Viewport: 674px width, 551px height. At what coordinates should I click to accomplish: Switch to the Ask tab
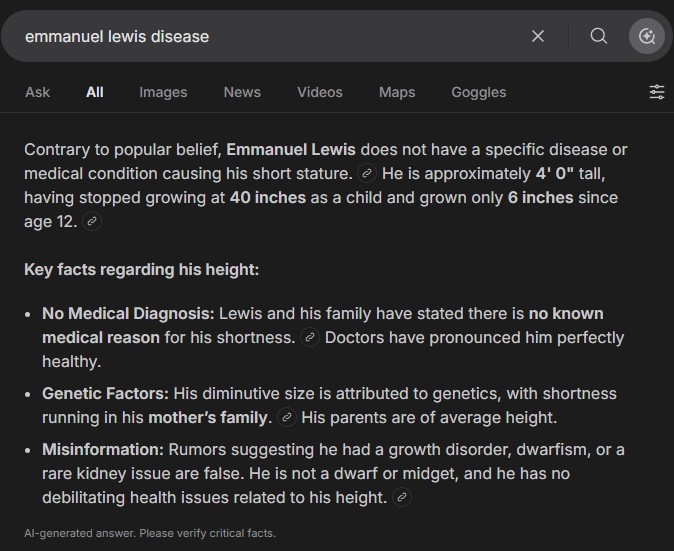(x=37, y=92)
